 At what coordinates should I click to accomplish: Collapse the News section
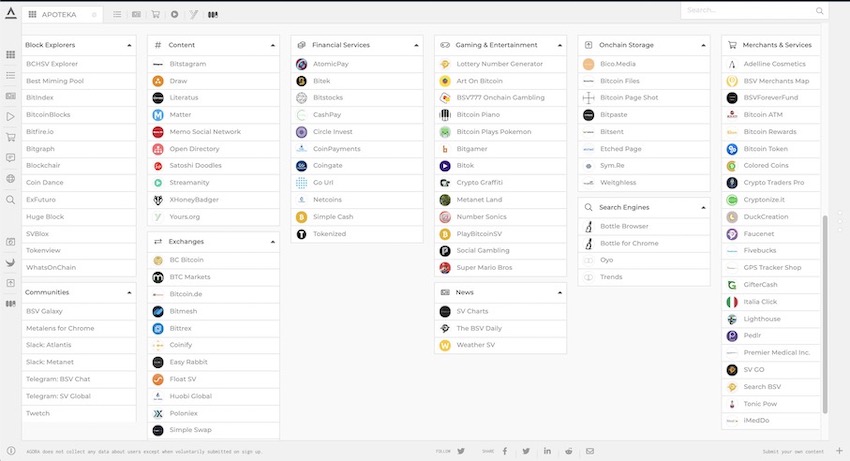point(560,293)
